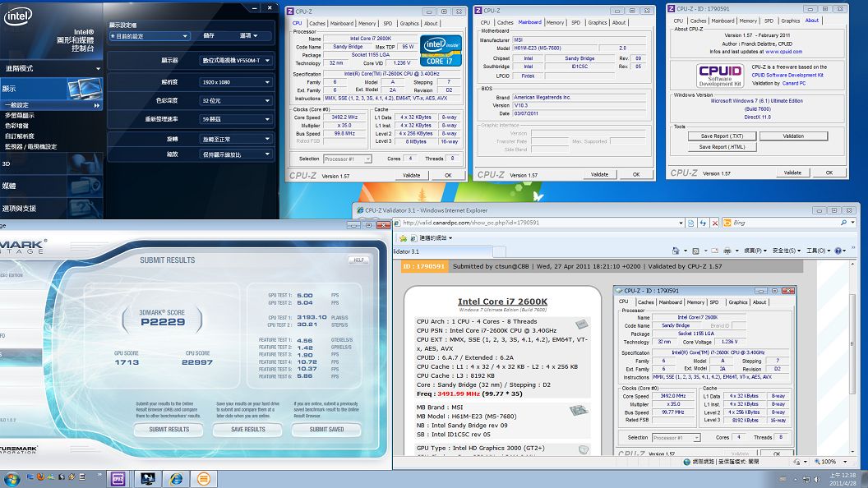Launch Firefox from the quick launch bar

pyautogui.click(x=40, y=476)
